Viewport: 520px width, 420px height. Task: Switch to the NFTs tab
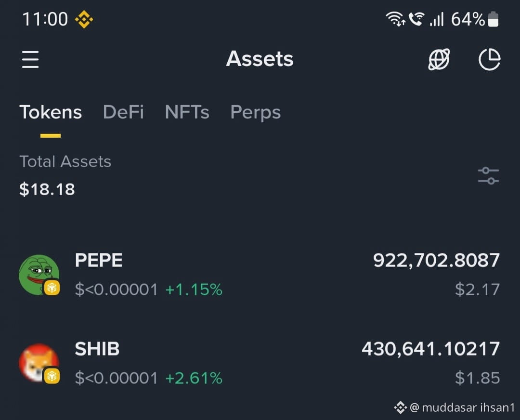coord(187,112)
